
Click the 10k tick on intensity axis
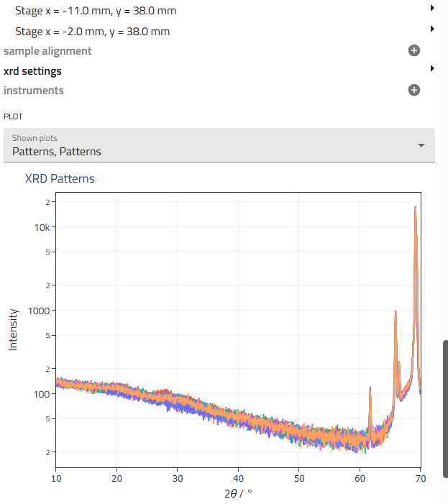point(42,227)
